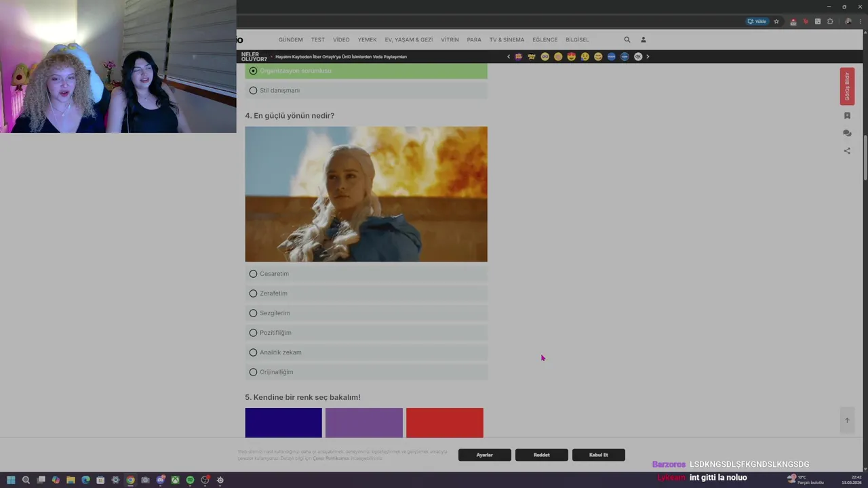Screen dimensions: 868x488
Task: Select the crying emoji reaction
Action: 585,57
